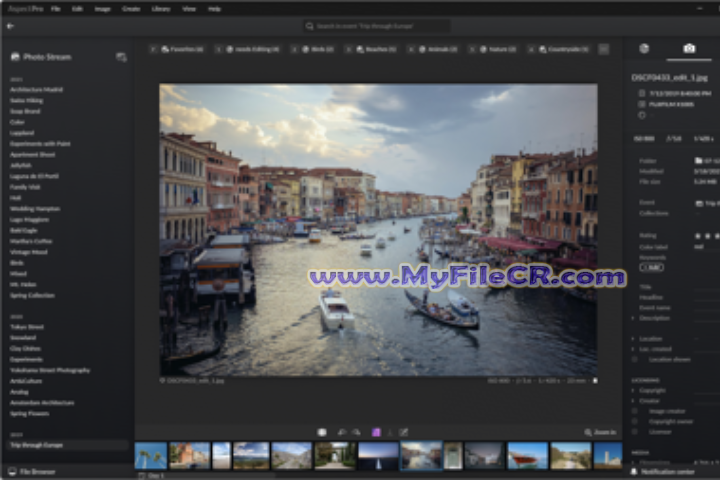Open the Tokyo Street event
The height and width of the screenshot is (480, 720).
tap(27, 327)
